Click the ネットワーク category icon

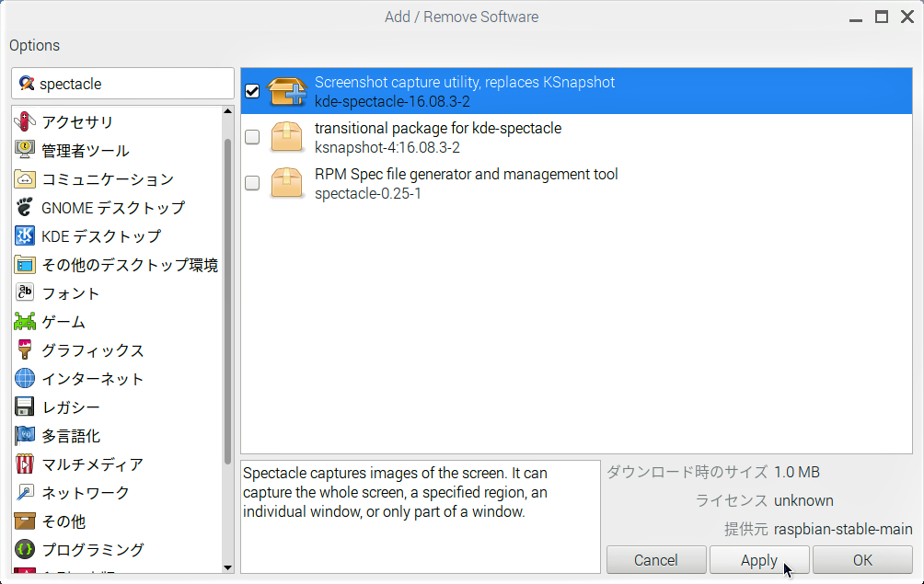tap(25, 492)
